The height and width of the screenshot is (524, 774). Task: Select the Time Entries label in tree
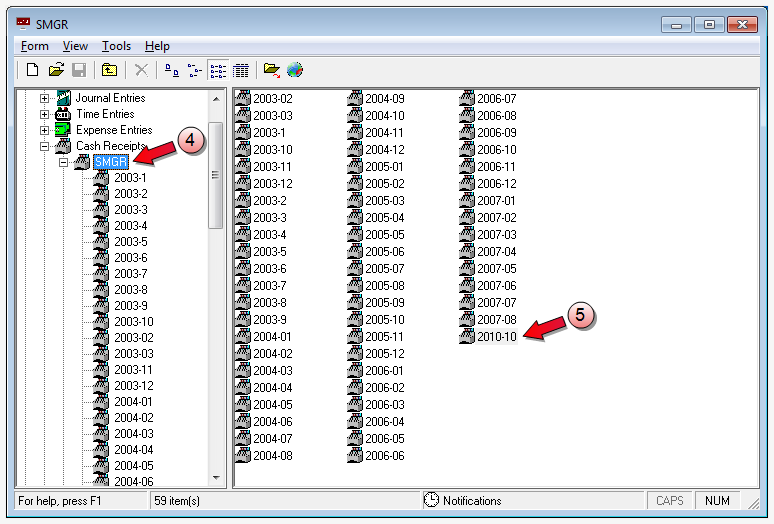(x=105, y=114)
